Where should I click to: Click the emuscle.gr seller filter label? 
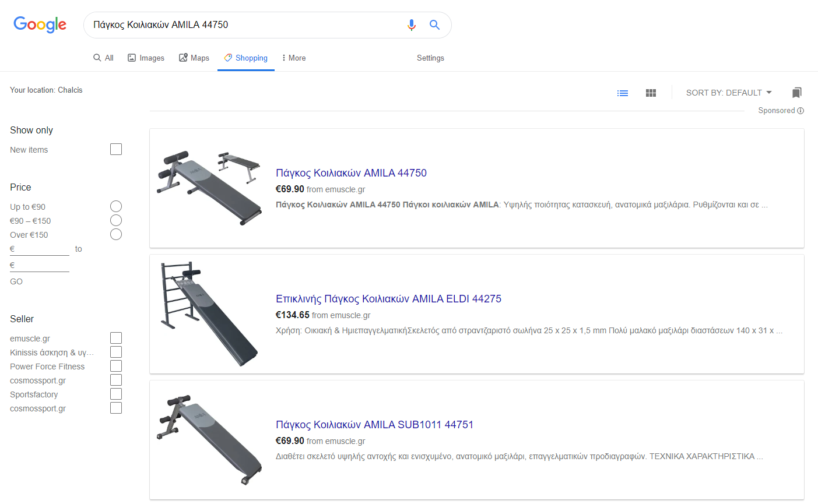30,339
